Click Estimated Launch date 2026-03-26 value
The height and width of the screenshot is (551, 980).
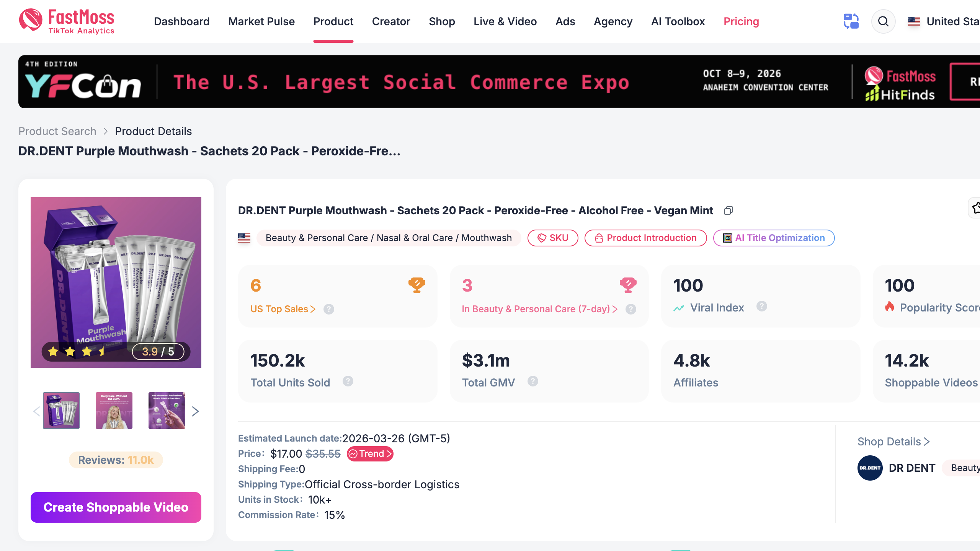point(396,439)
